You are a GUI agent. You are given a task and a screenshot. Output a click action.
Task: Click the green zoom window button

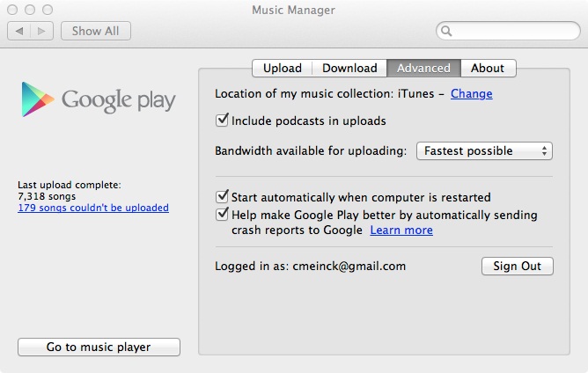pyautogui.click(x=48, y=10)
